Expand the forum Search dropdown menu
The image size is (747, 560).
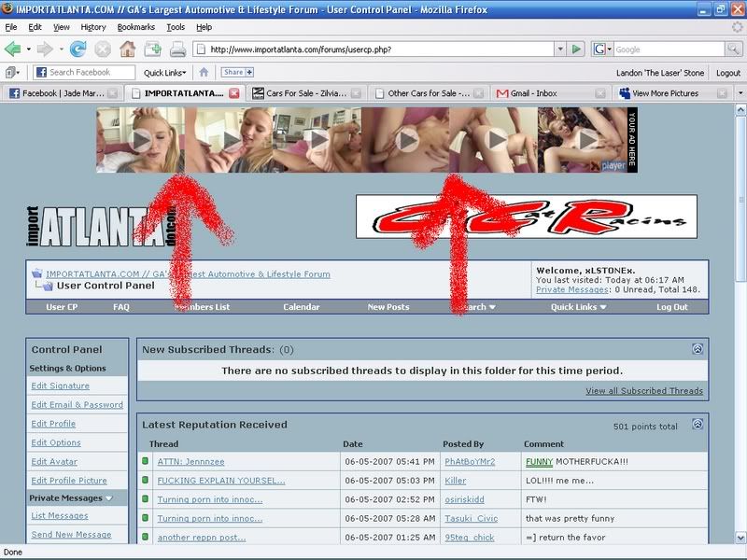(476, 307)
